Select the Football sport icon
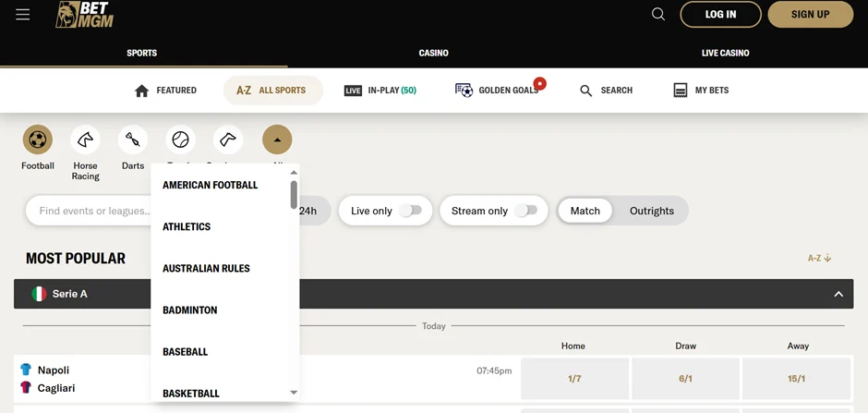 tap(38, 140)
